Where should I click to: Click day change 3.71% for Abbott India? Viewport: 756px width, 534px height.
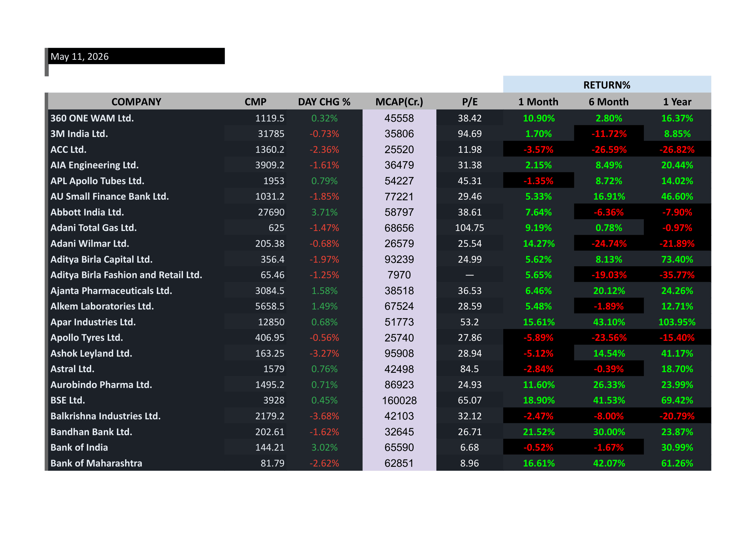[324, 212]
